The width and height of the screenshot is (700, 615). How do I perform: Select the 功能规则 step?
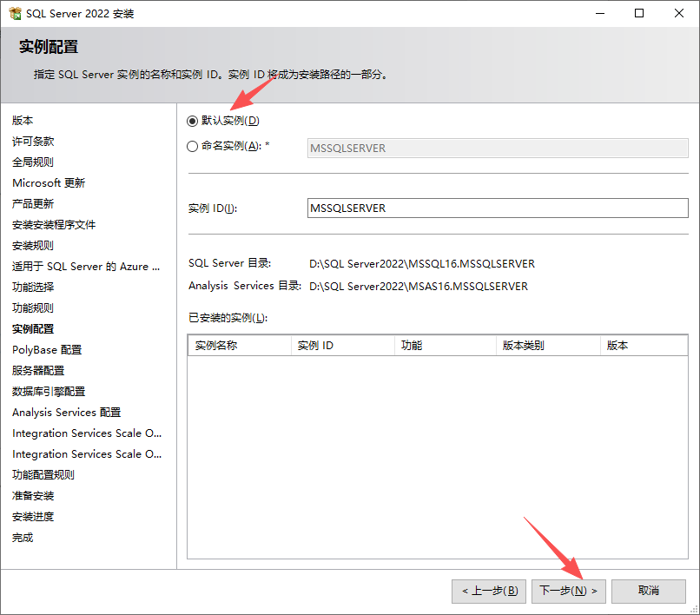(33, 308)
